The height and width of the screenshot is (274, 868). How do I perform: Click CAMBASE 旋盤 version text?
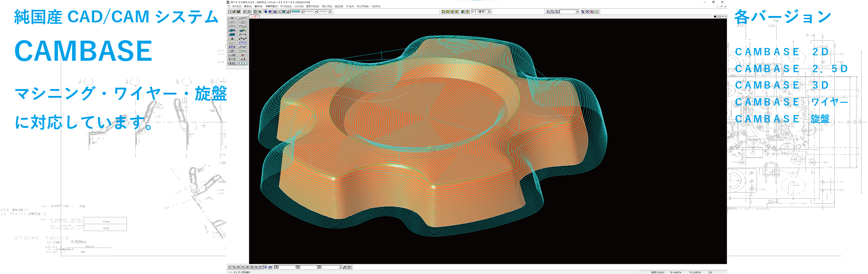click(782, 119)
